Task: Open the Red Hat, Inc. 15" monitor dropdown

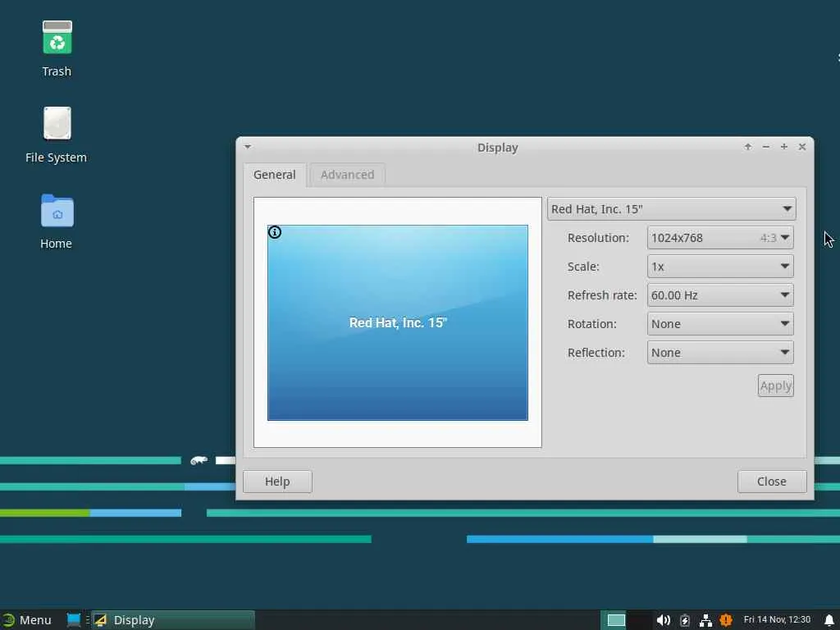Action: (x=671, y=209)
